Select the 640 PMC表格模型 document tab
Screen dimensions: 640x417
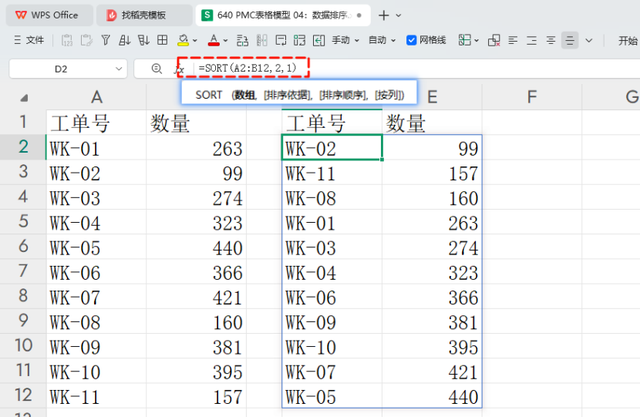[283, 15]
